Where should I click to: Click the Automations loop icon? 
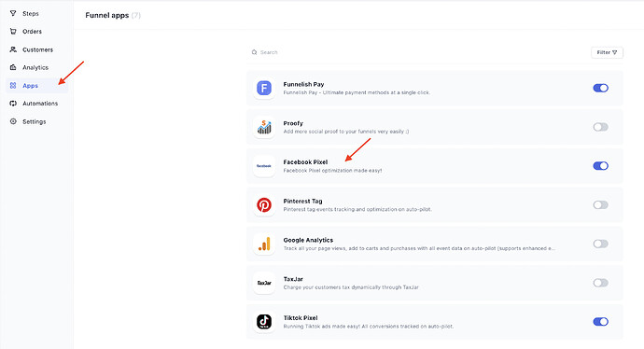13,104
